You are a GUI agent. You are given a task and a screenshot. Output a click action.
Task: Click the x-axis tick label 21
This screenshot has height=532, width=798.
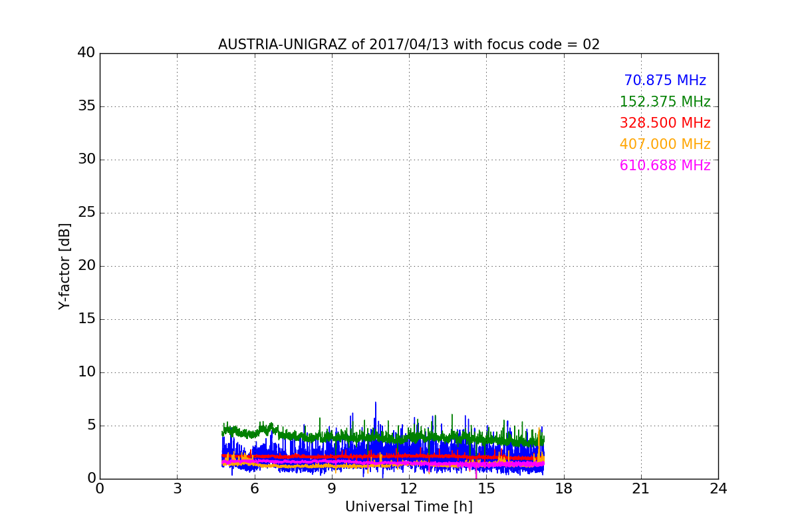(641, 489)
